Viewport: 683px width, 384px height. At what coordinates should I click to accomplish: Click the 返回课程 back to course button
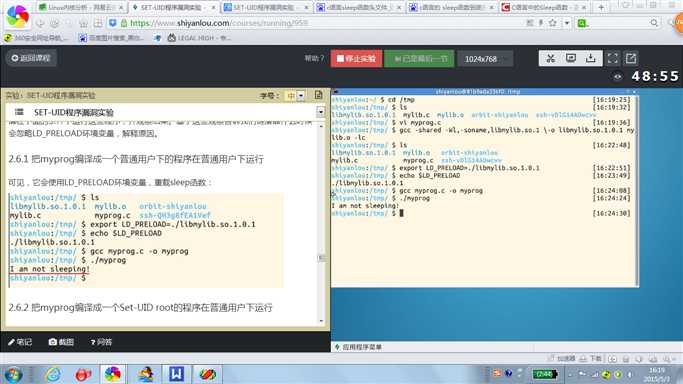click(31, 58)
